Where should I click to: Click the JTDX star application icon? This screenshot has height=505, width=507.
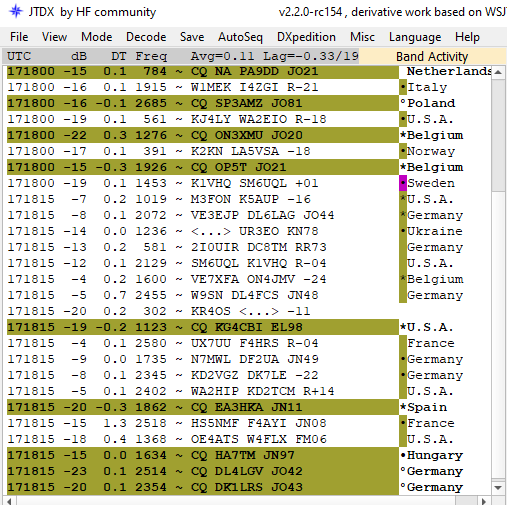[16, 12]
